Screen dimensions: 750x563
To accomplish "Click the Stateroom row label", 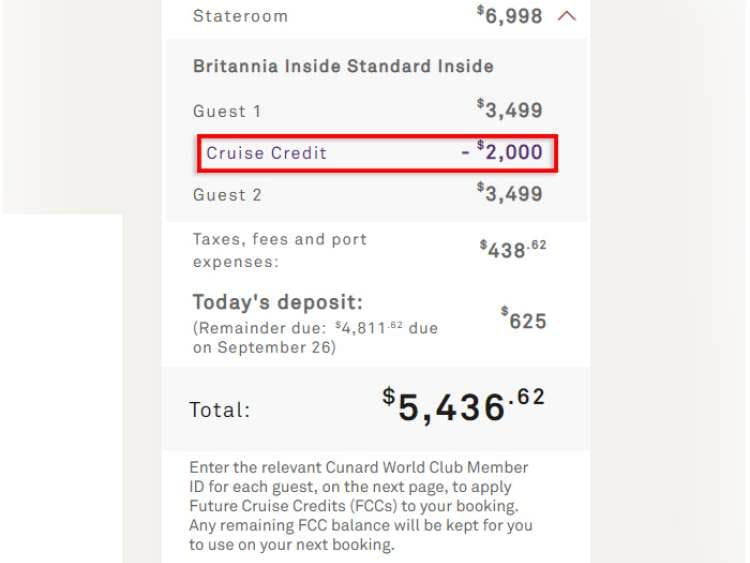I will (x=240, y=16).
